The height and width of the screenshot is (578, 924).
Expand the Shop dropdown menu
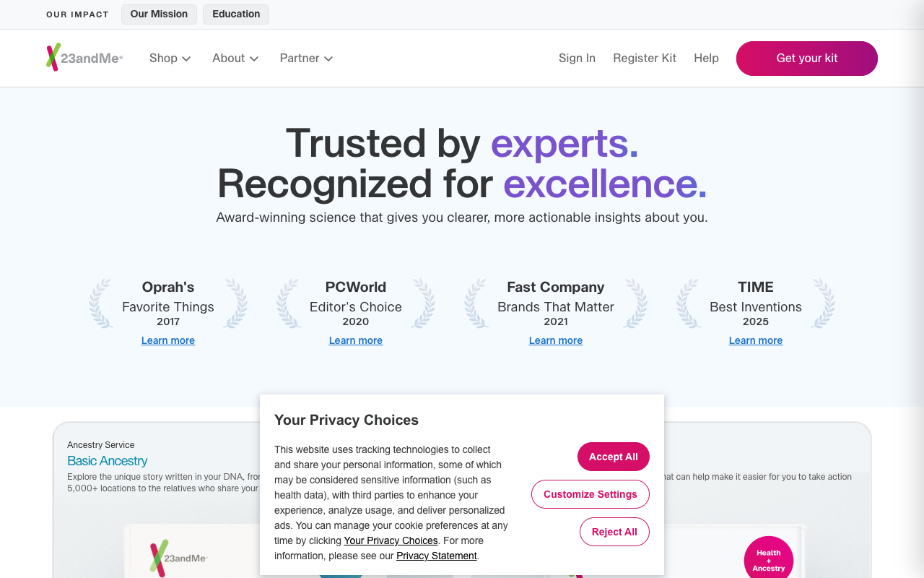170,59
